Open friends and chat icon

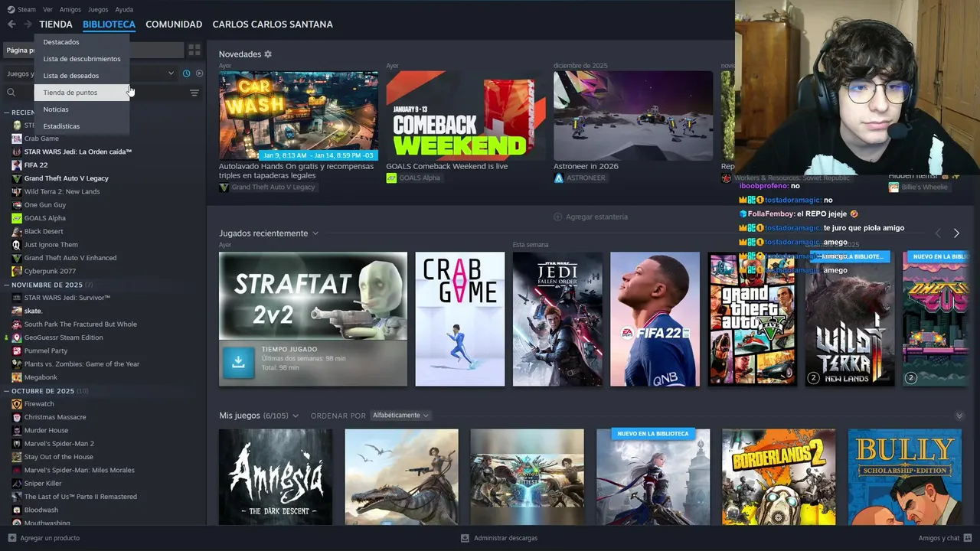(x=968, y=538)
